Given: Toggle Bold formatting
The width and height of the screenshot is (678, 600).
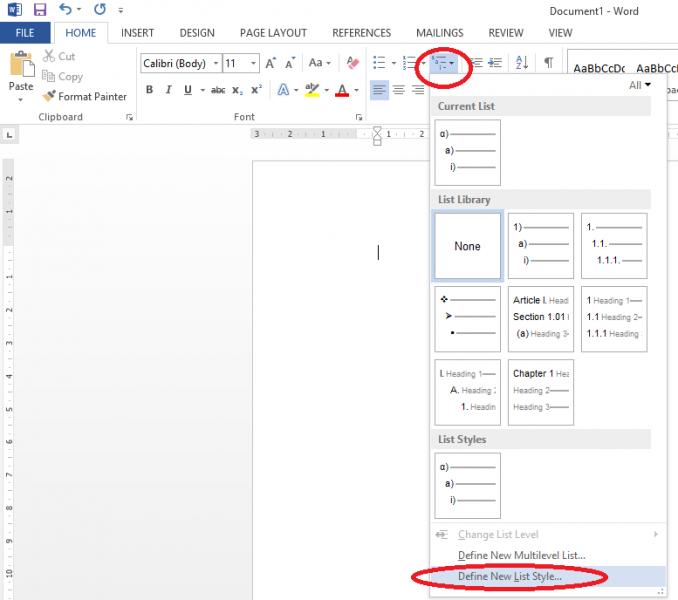Looking at the screenshot, I should coord(149,90).
